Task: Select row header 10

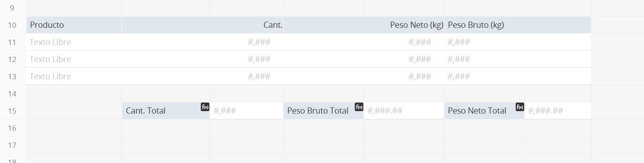Action: pos(13,25)
